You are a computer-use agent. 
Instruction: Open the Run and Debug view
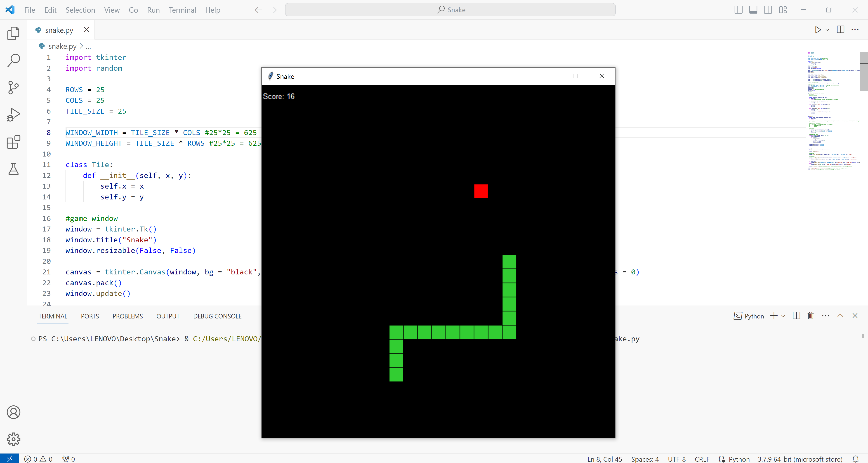click(x=13, y=115)
